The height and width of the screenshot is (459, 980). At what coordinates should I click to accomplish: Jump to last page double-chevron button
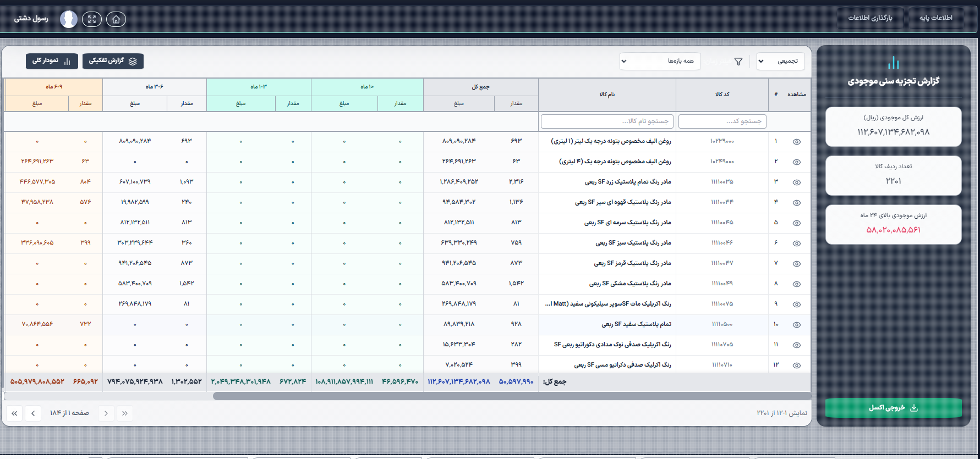click(x=14, y=413)
